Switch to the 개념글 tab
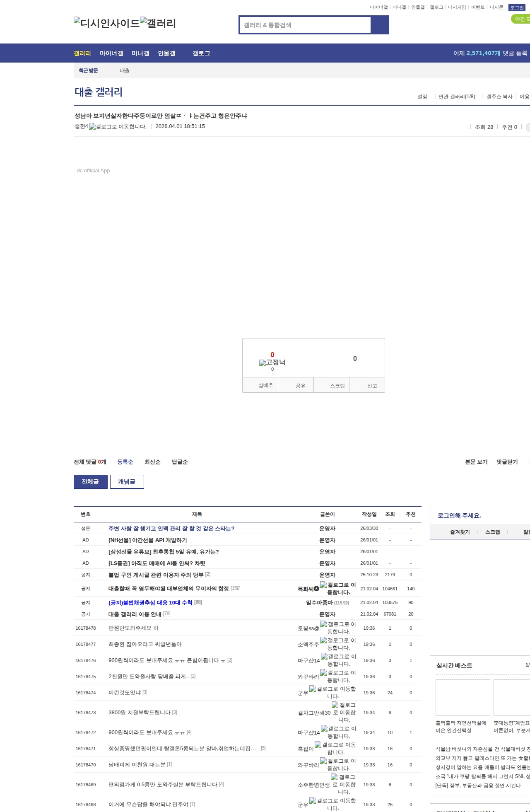530x812 pixels. [127, 482]
